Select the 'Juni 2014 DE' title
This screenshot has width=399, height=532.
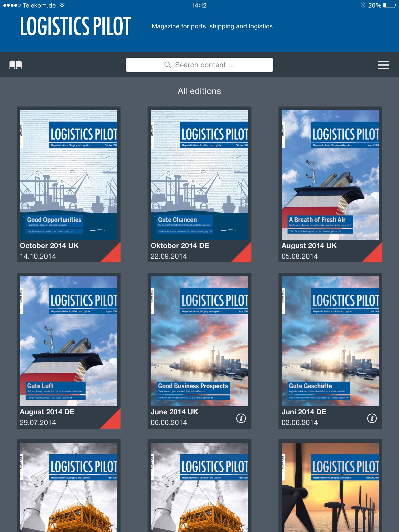(x=304, y=412)
